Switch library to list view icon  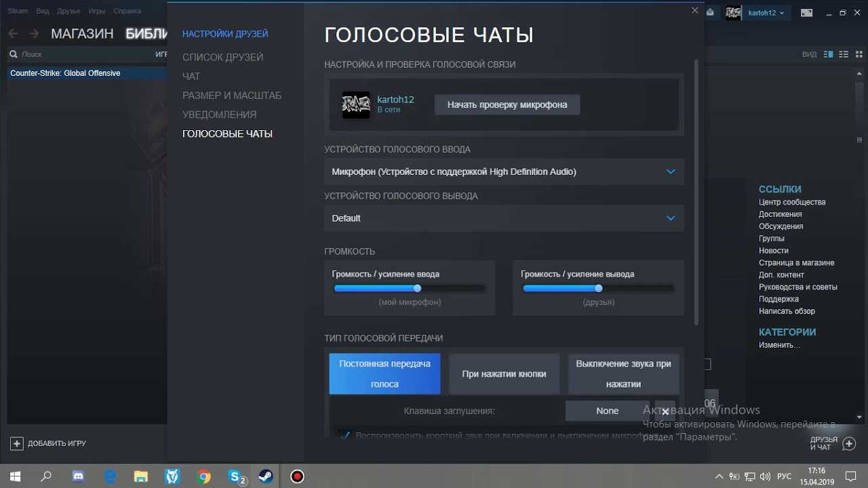click(844, 54)
